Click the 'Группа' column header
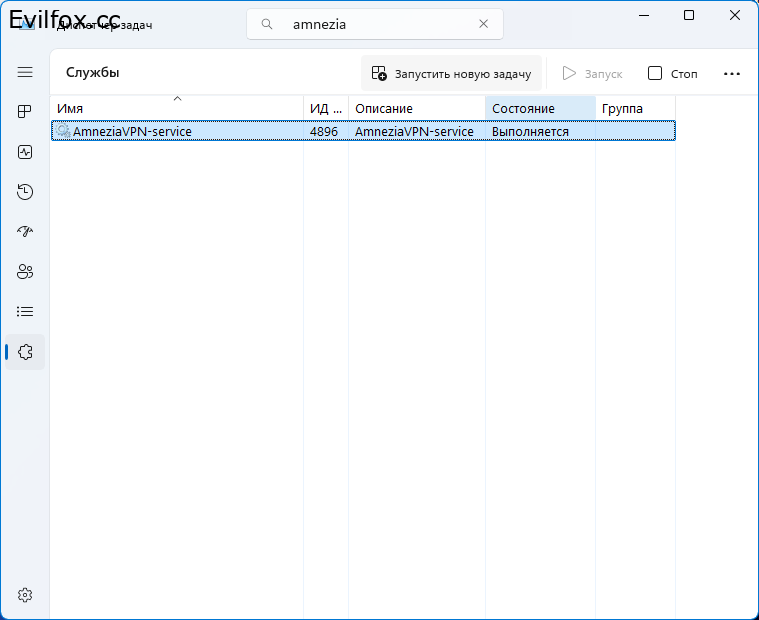Viewport: 759px width, 620px height. [635, 108]
